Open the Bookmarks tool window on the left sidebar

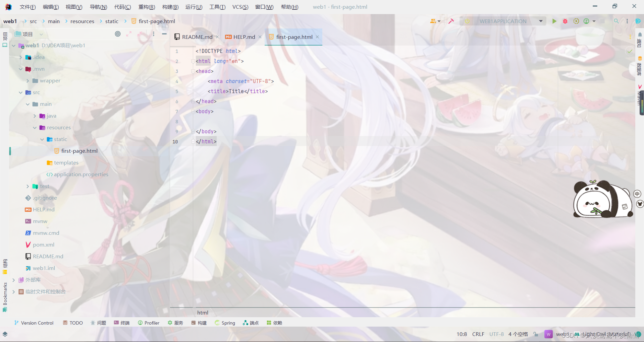click(x=5, y=297)
